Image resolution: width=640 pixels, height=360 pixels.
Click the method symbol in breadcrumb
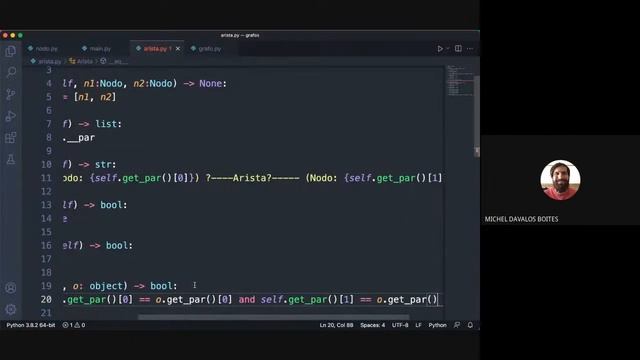coord(113,61)
